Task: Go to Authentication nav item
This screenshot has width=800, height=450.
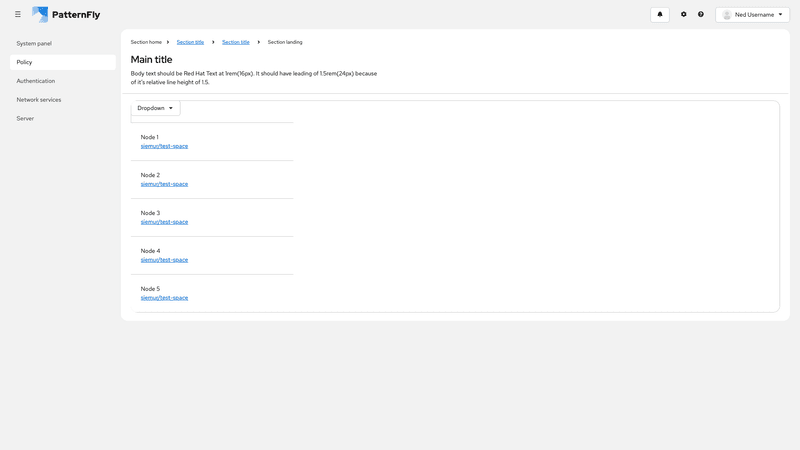Action: pyautogui.click(x=36, y=81)
